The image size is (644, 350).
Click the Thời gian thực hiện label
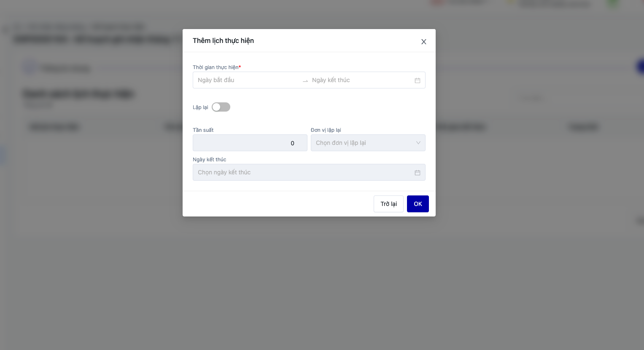tap(216, 67)
